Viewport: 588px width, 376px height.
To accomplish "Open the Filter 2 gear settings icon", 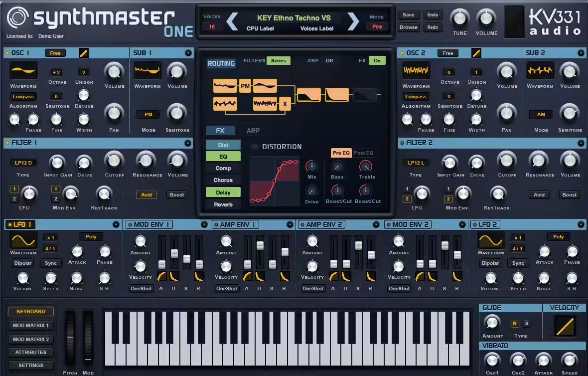I will (581, 143).
